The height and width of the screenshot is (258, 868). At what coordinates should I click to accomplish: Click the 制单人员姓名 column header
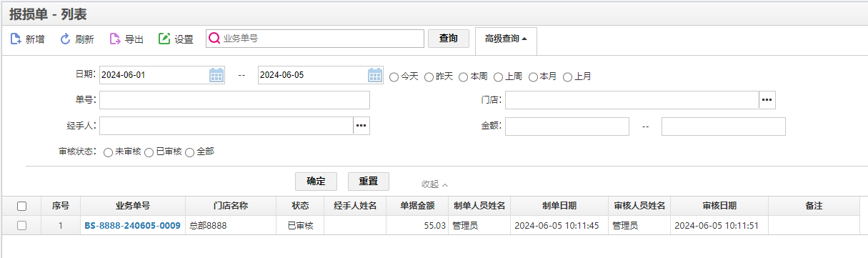(479, 206)
